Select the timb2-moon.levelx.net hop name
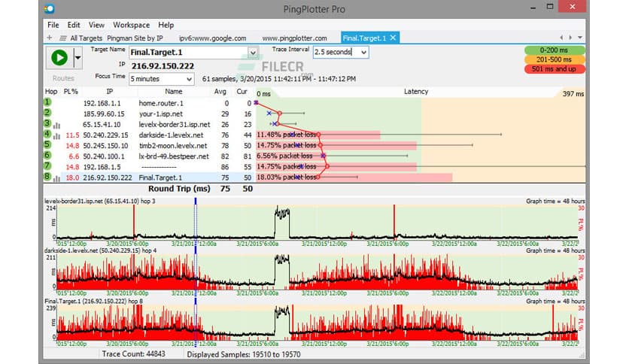Screen dimensions: 629x364 173,145
